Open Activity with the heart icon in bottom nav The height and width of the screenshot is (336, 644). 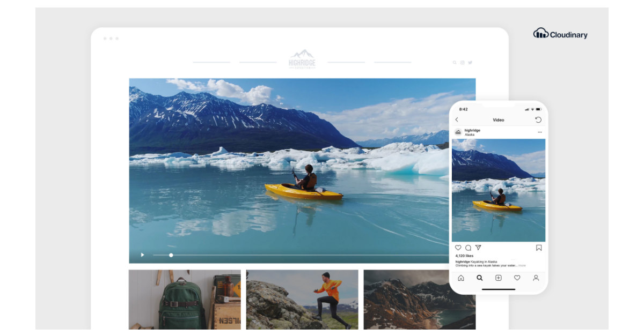pos(517,278)
